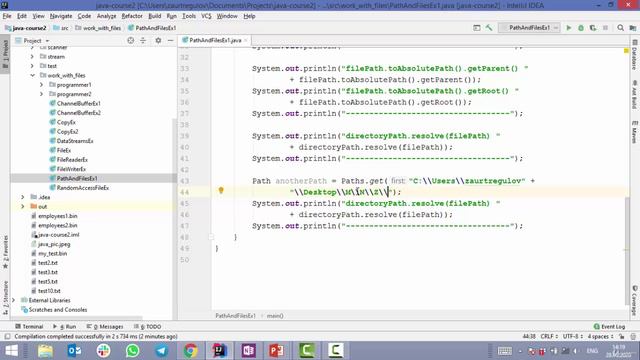
Task: Open Outlook from the taskbar
Action: pyautogui.click(x=74, y=351)
